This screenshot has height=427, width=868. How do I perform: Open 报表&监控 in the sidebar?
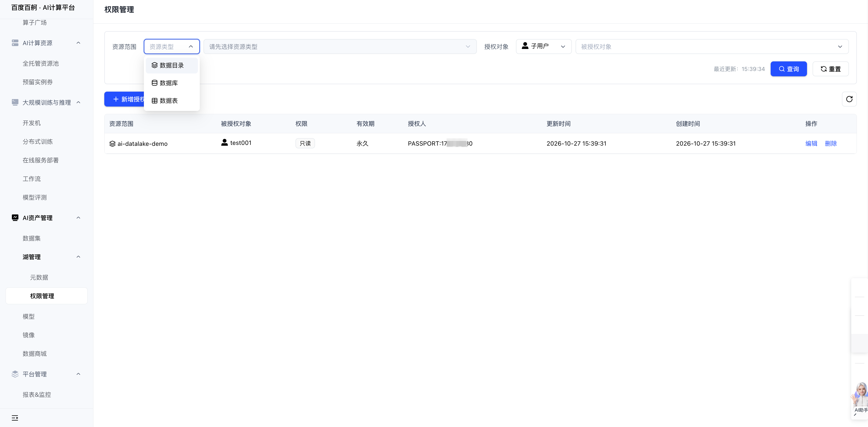[x=36, y=394]
